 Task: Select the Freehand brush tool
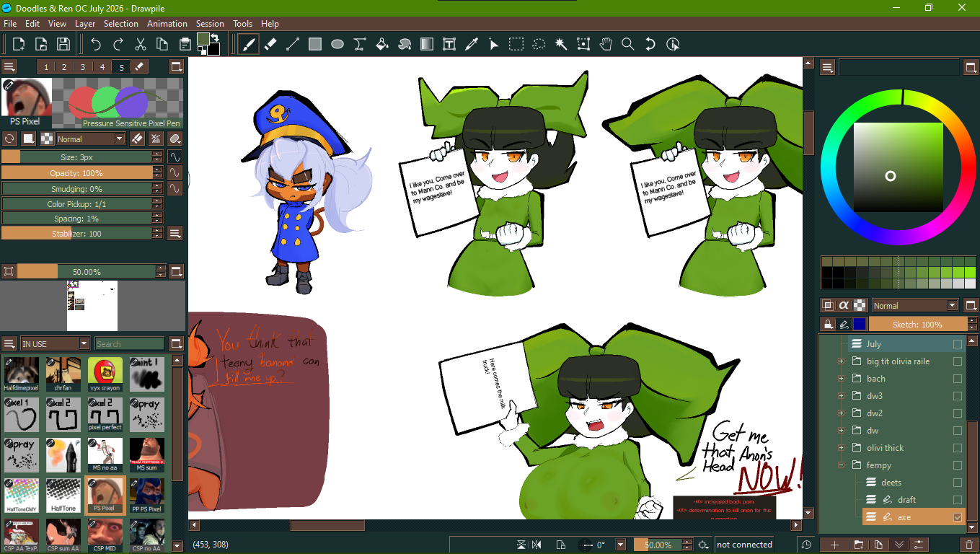pos(248,44)
